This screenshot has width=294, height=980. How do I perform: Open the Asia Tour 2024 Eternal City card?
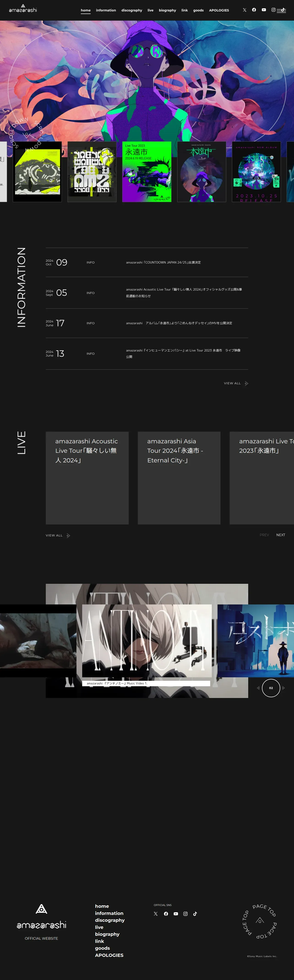tap(179, 478)
